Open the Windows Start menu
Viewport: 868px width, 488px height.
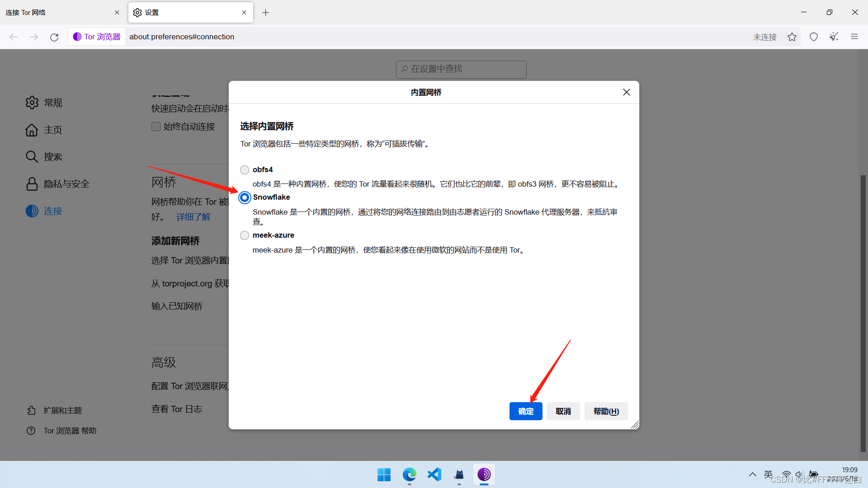384,474
